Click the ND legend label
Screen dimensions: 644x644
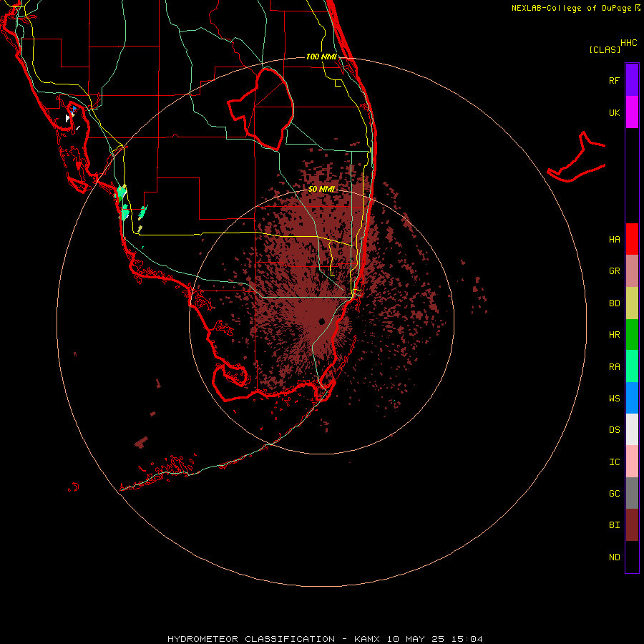pyautogui.click(x=615, y=557)
